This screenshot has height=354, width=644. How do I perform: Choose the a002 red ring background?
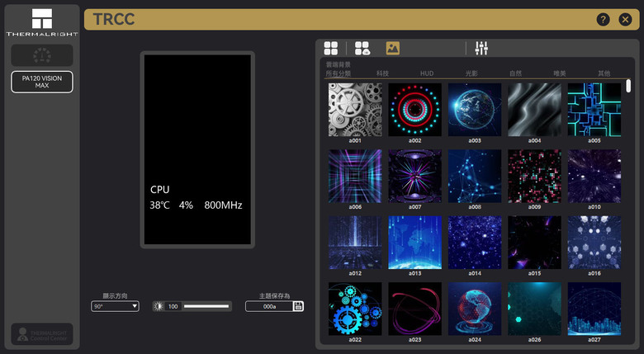click(414, 110)
